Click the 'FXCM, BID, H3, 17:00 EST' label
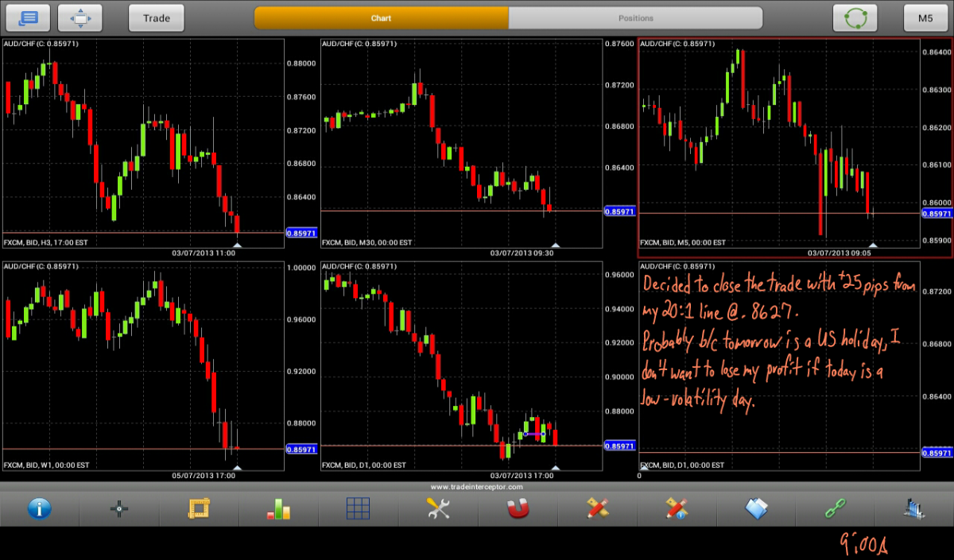Screen dimensions: 954x560 tap(46, 242)
